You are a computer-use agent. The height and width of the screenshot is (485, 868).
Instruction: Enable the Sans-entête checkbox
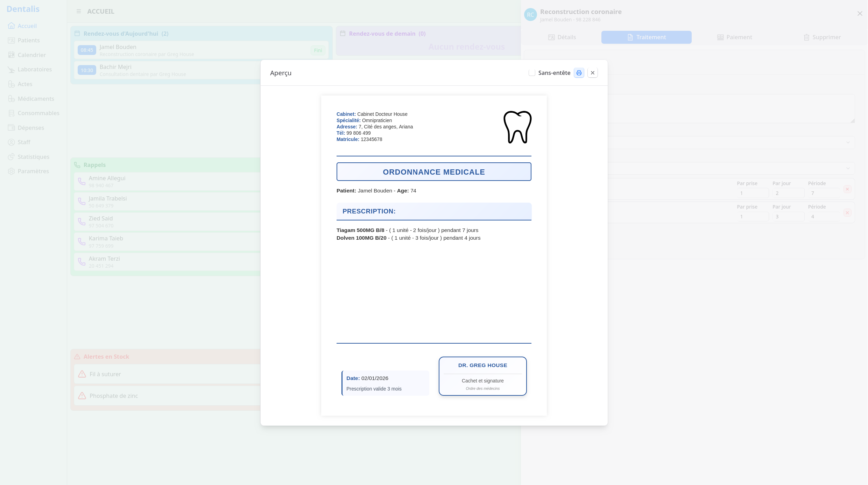pos(532,72)
